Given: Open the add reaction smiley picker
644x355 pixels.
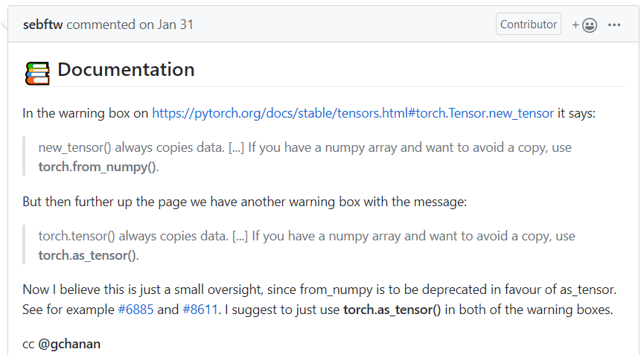Looking at the screenshot, I should point(584,25).
